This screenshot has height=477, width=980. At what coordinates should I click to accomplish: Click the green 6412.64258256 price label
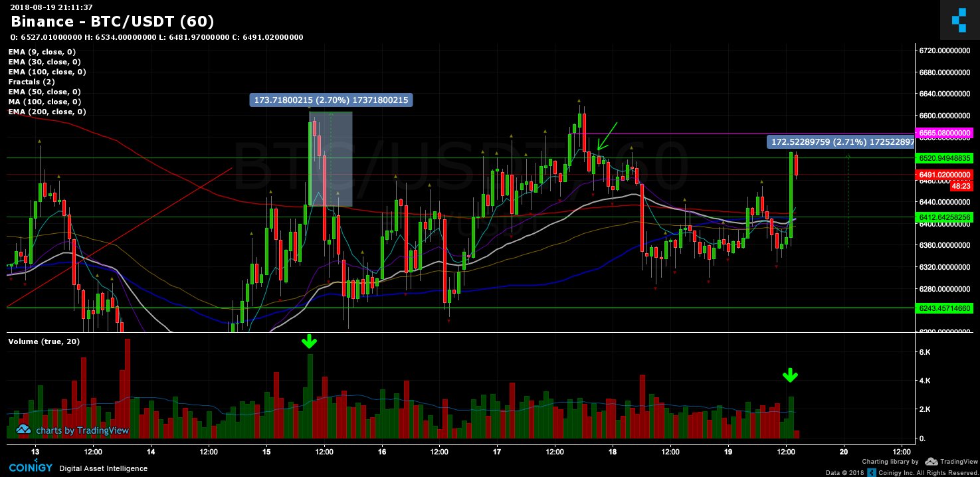[x=944, y=217]
